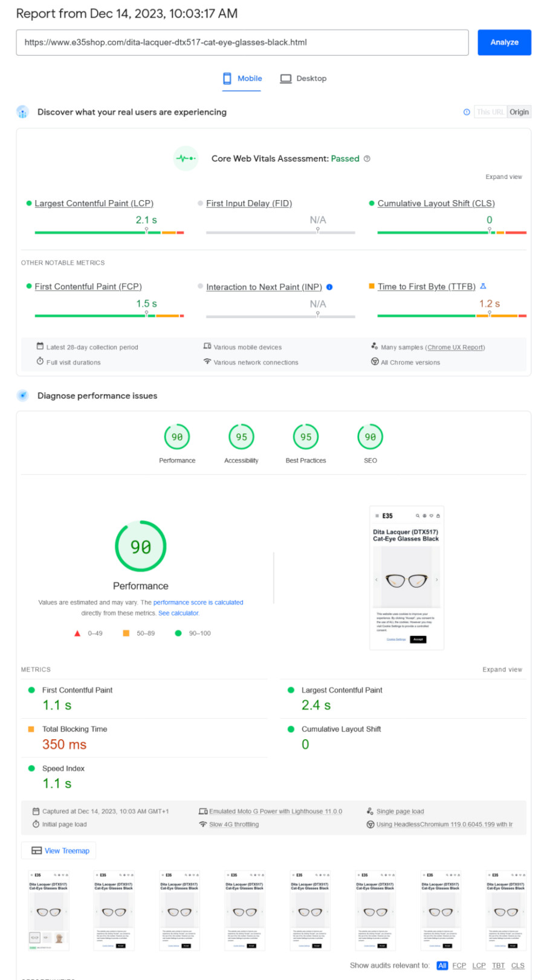
Task: Click the lab Cumulative Layout Shift label
Action: pos(342,729)
